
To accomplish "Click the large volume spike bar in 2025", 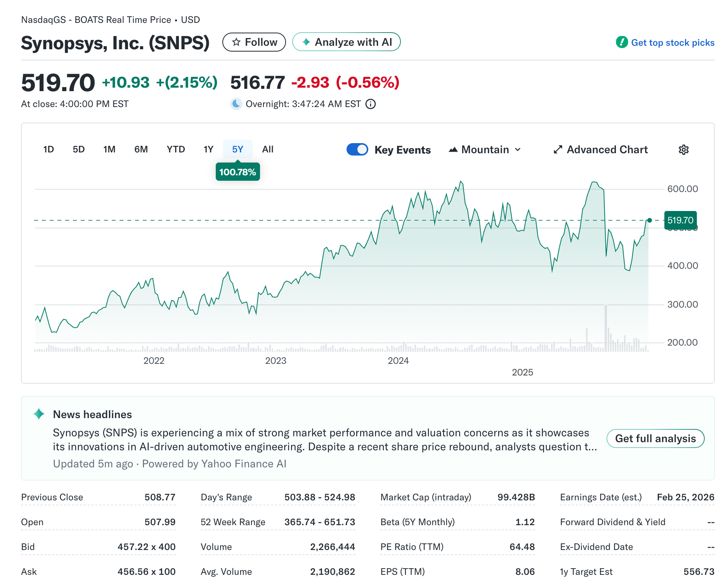I will [x=605, y=328].
